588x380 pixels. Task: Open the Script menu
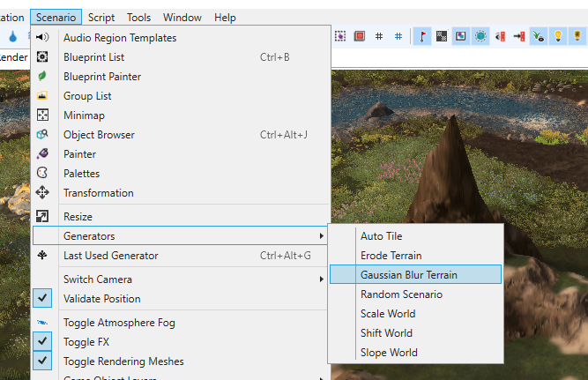[x=101, y=18]
